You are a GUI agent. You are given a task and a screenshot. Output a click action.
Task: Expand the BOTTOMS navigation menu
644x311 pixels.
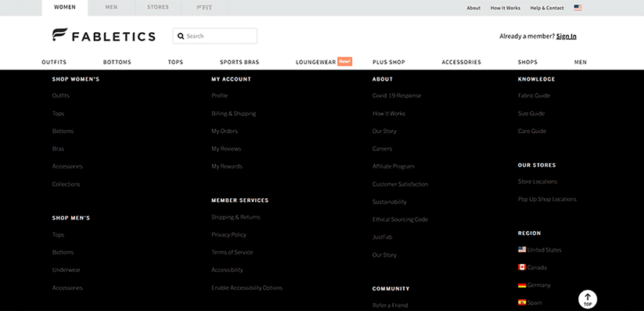(117, 62)
